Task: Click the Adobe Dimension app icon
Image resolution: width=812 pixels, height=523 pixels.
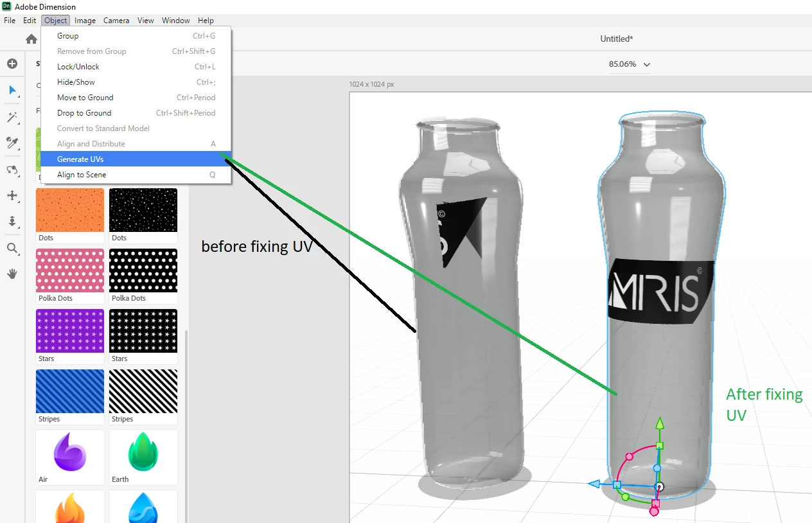Action: pyautogui.click(x=6, y=6)
